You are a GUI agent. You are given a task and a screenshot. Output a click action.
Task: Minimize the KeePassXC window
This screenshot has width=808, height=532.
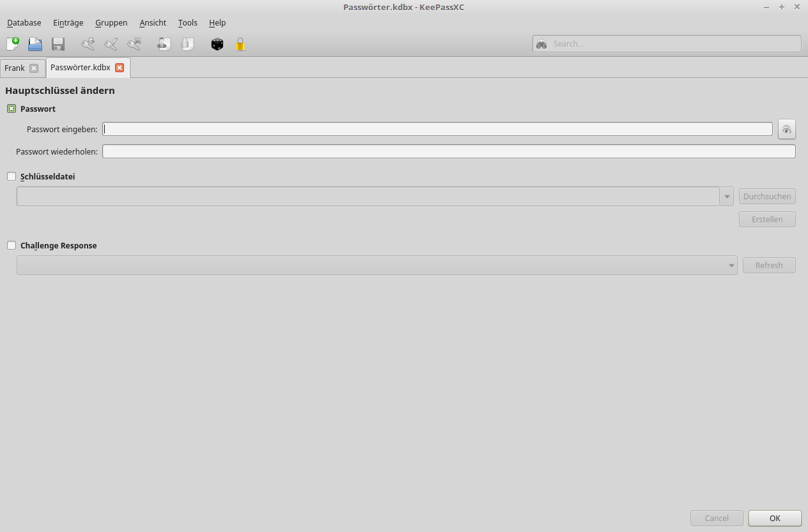point(766,7)
